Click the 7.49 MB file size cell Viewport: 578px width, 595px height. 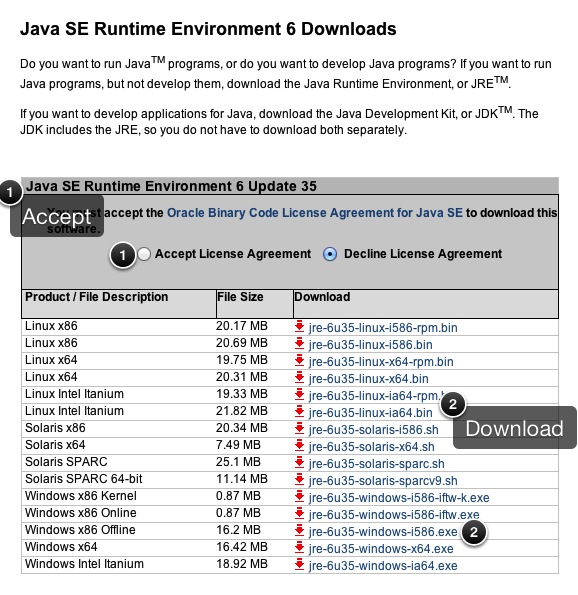238,445
